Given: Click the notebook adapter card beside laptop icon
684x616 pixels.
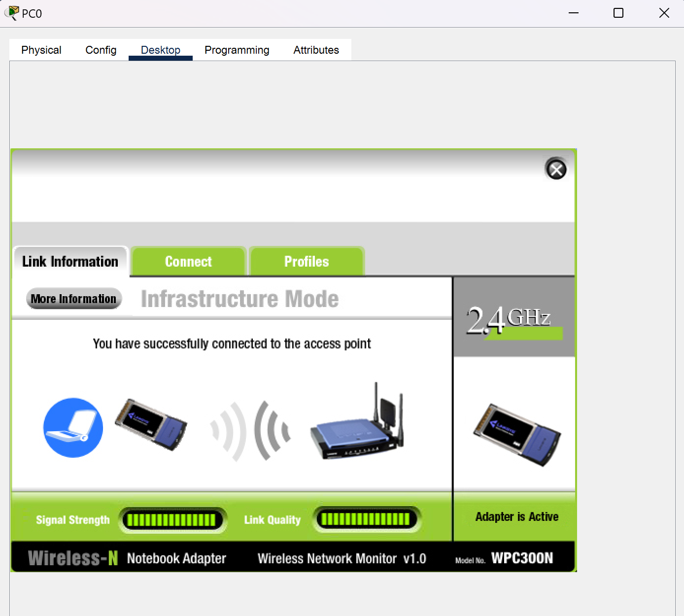Looking at the screenshot, I should pos(151,424).
